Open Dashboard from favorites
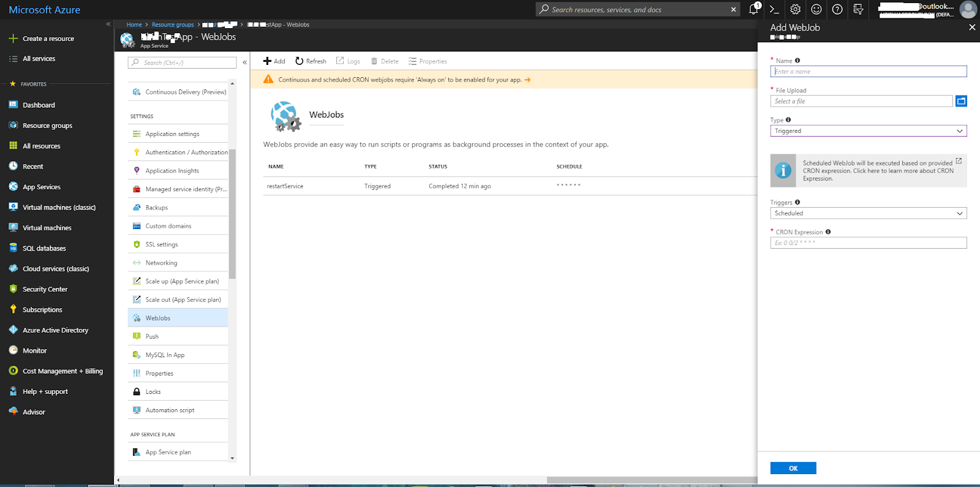 [32, 105]
